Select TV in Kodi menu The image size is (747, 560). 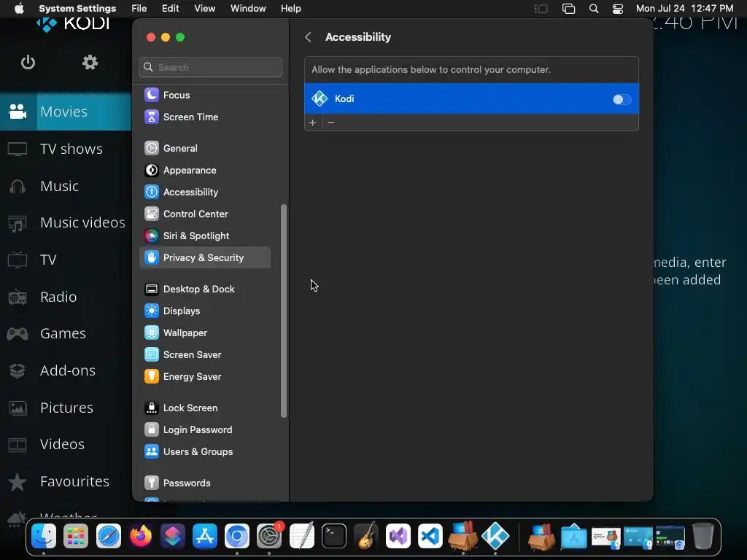point(66,260)
